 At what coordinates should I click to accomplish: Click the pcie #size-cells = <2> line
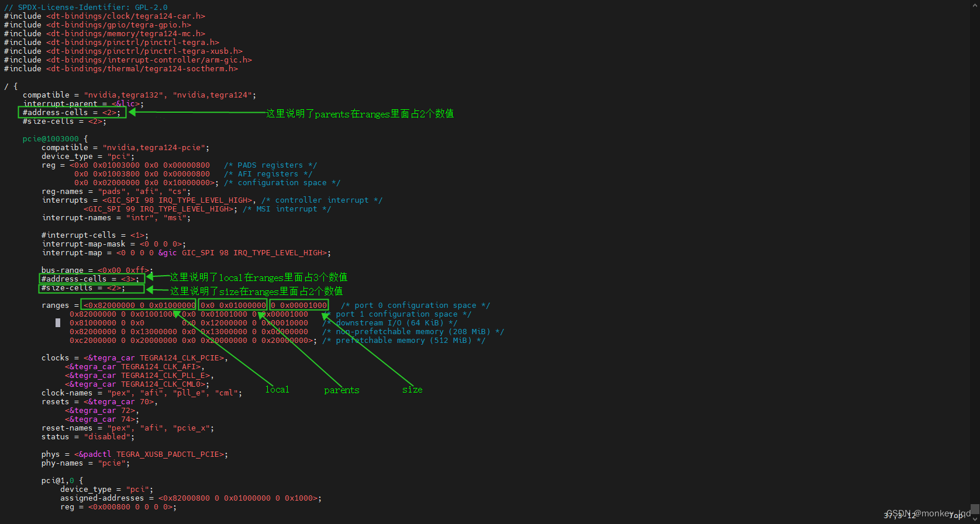(x=83, y=288)
